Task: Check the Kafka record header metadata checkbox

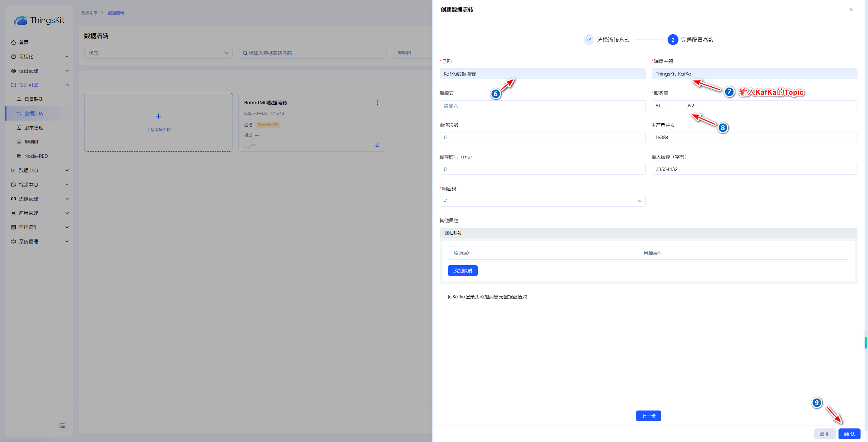Action: pyautogui.click(x=442, y=297)
